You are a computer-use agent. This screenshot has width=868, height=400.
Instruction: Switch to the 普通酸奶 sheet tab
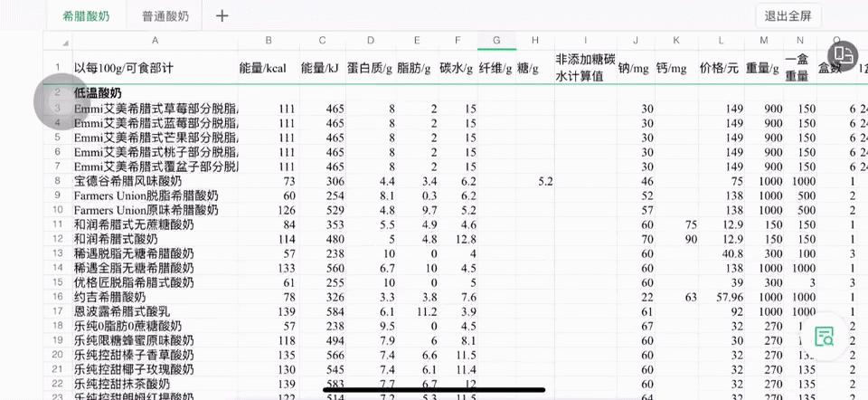click(165, 16)
